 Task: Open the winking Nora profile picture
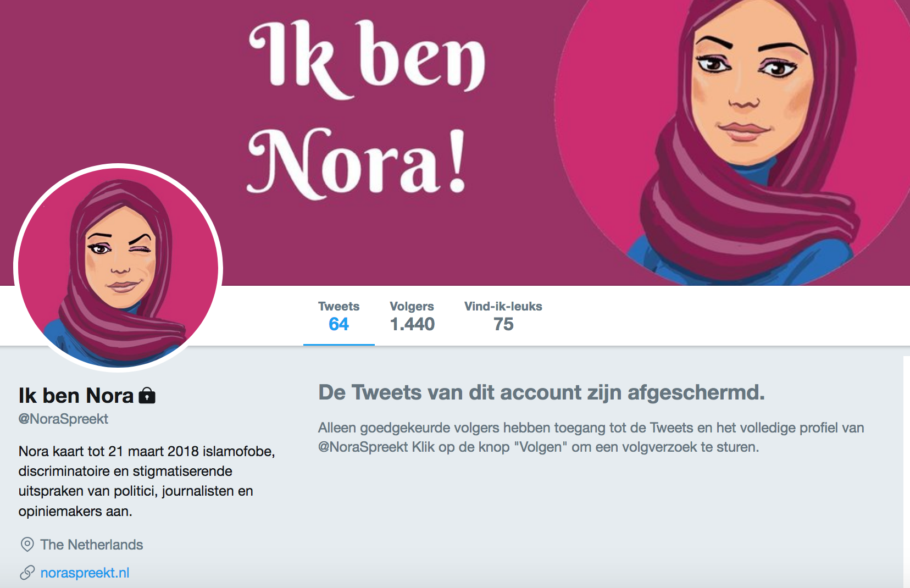click(x=118, y=268)
